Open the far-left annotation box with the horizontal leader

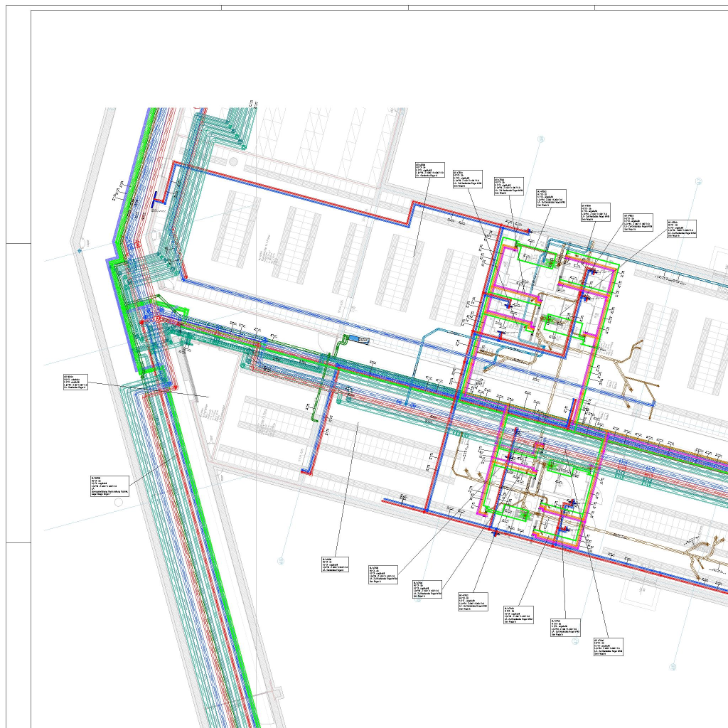[x=75, y=382]
